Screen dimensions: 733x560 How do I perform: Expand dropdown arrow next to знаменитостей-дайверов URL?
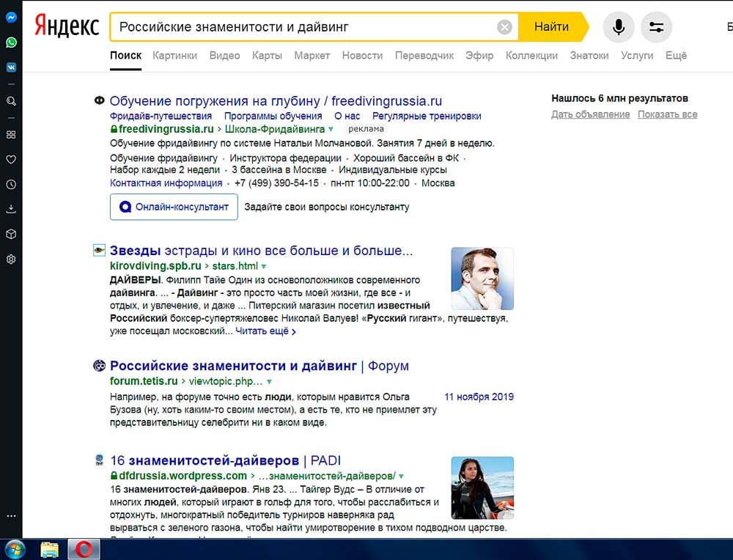click(401, 476)
